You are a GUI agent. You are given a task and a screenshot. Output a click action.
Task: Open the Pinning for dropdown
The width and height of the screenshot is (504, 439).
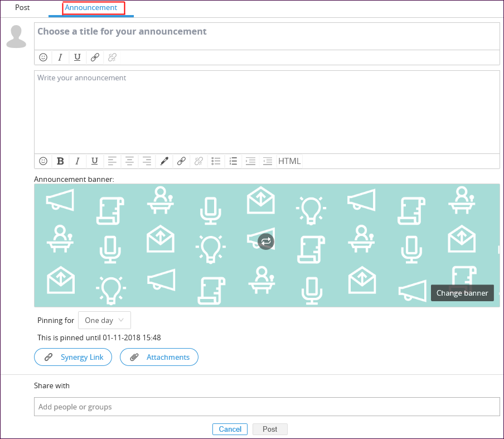(x=104, y=320)
